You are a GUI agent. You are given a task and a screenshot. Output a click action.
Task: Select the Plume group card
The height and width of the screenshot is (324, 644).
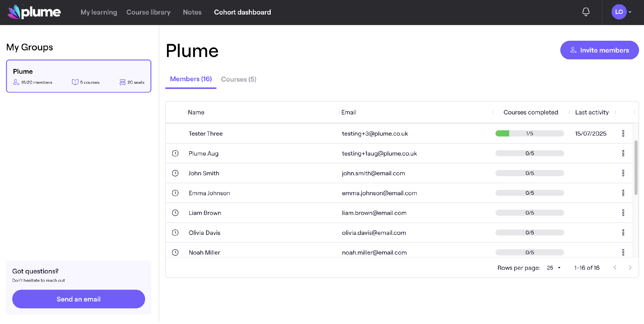point(79,76)
